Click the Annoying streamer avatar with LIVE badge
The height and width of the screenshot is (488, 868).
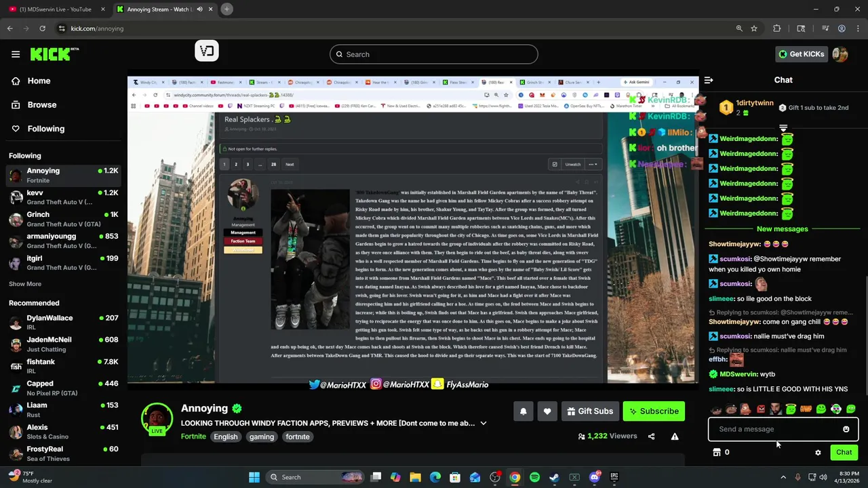(157, 418)
